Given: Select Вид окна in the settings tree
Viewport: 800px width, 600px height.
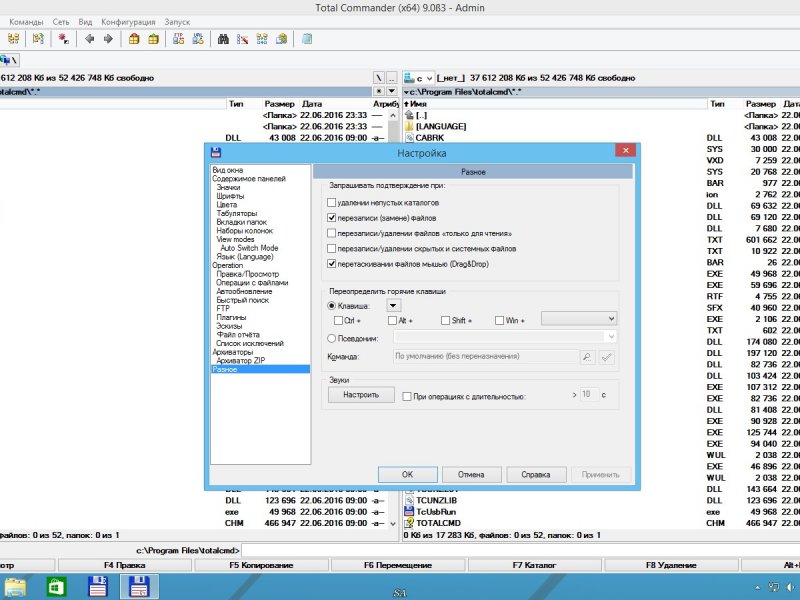Looking at the screenshot, I should pyautogui.click(x=228, y=170).
